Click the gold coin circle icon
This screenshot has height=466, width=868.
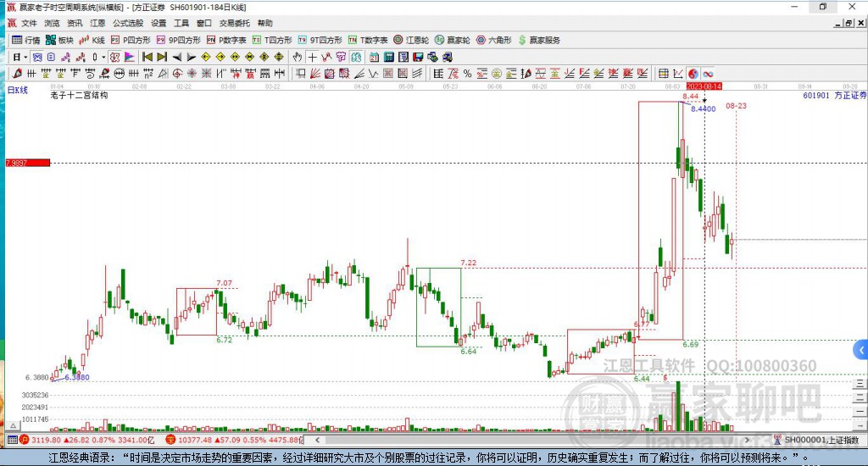(497, 74)
